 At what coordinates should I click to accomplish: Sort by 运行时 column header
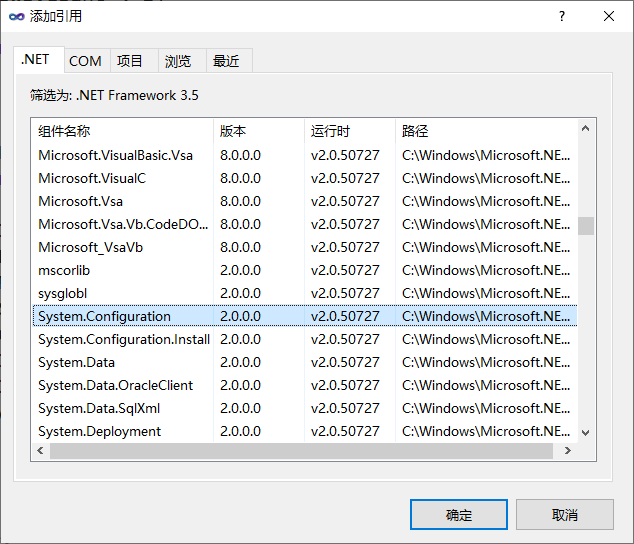pos(350,131)
